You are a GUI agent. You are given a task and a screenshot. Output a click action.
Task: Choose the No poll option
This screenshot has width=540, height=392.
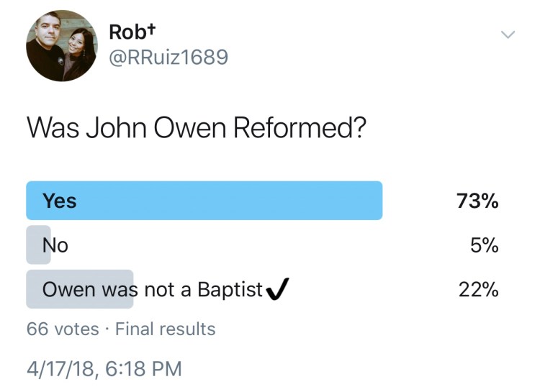coord(55,245)
